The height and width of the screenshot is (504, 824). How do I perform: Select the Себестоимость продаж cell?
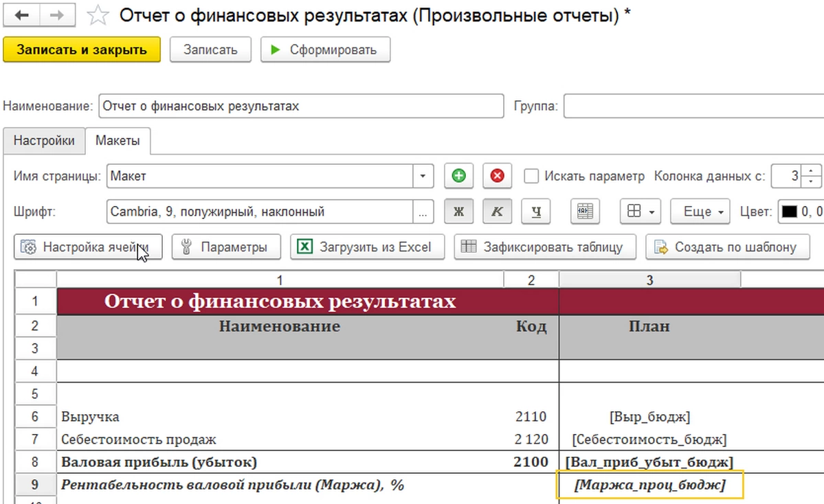[x=280, y=439]
